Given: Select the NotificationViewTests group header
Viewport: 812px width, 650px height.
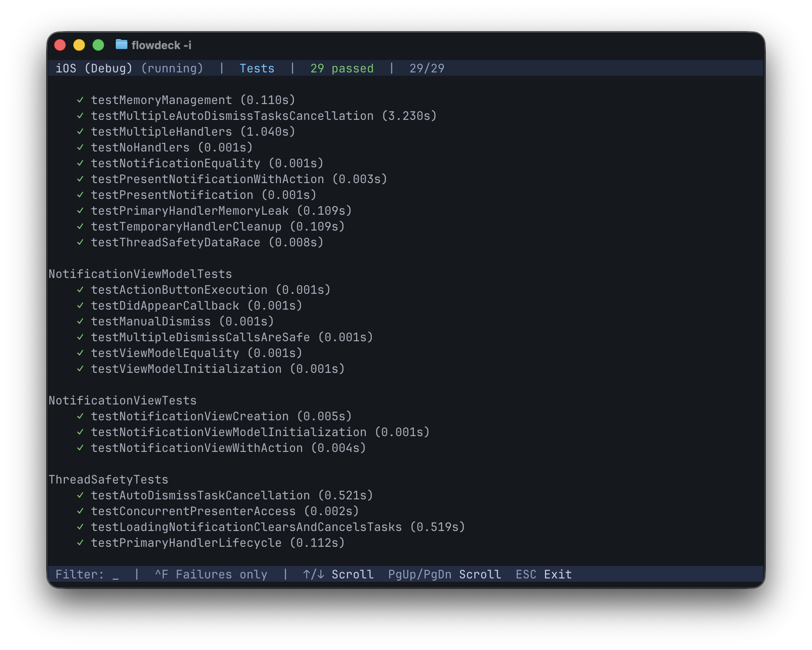Looking at the screenshot, I should [x=123, y=400].
